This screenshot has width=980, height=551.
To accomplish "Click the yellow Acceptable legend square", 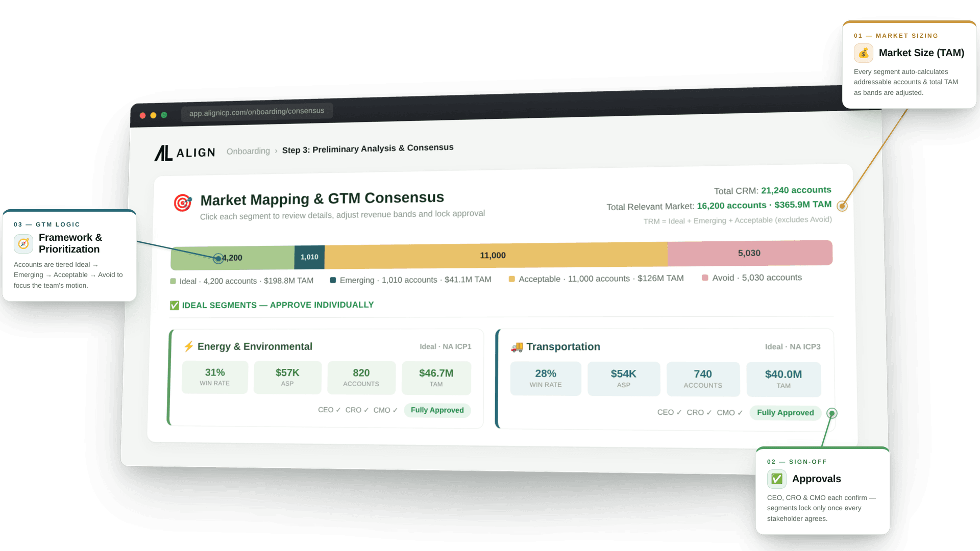I will 511,279.
